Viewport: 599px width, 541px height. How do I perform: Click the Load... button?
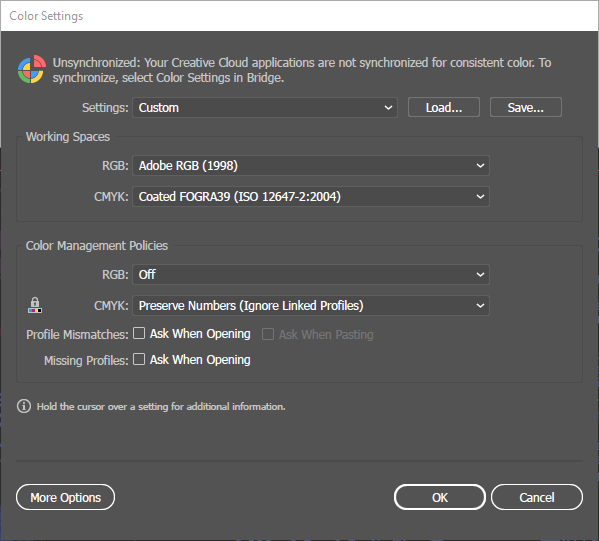[x=444, y=107]
